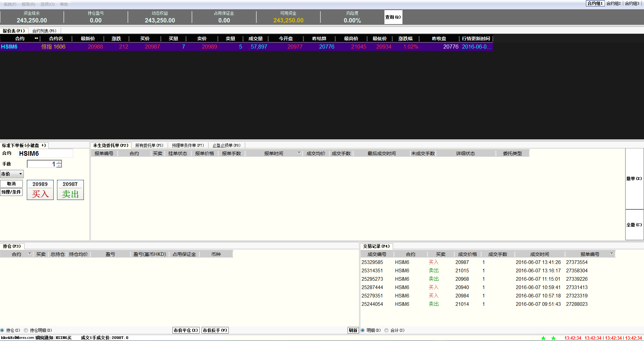Select the 合计(S) radio button
Image resolution: width=644 pixels, height=341 pixels.
(386, 330)
